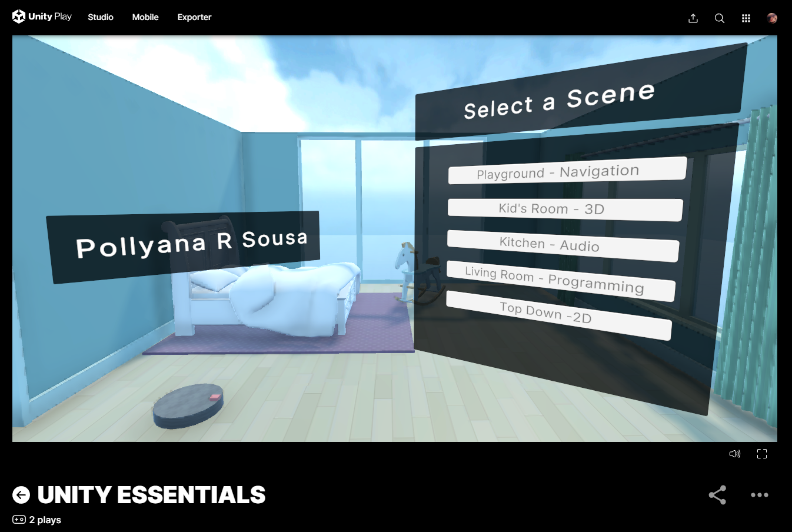Enter fullscreen with the expand icon

(762, 454)
